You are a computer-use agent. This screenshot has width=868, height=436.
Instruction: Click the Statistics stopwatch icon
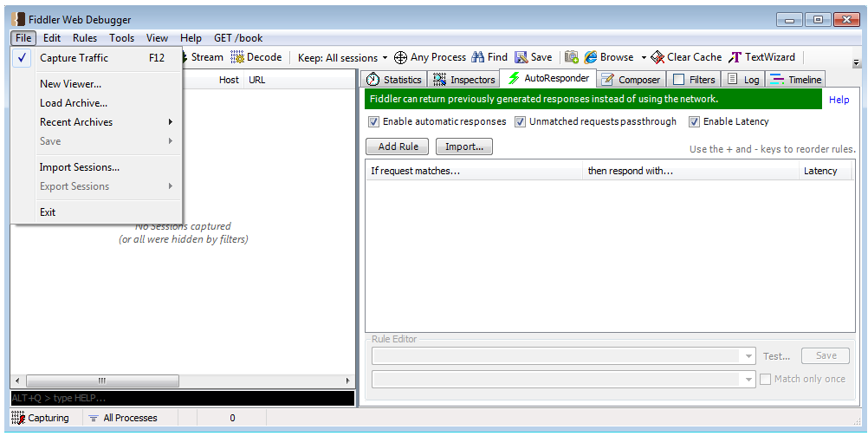[373, 79]
